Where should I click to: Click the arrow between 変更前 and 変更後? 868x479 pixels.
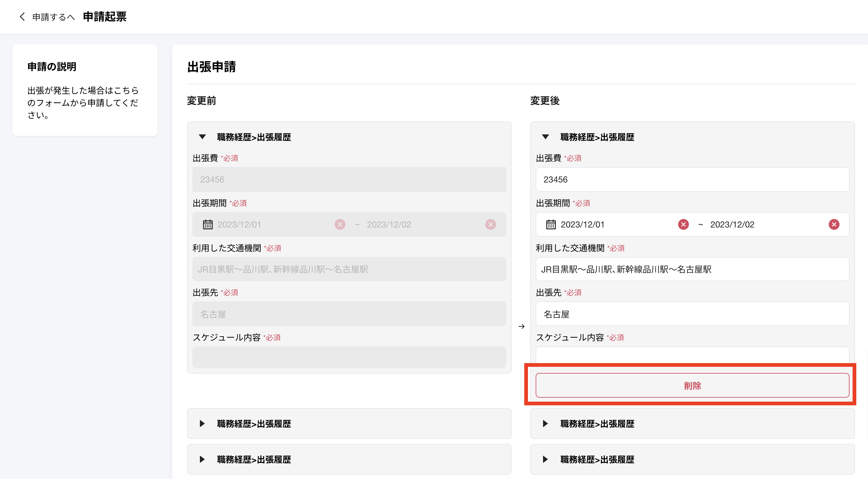point(521,326)
